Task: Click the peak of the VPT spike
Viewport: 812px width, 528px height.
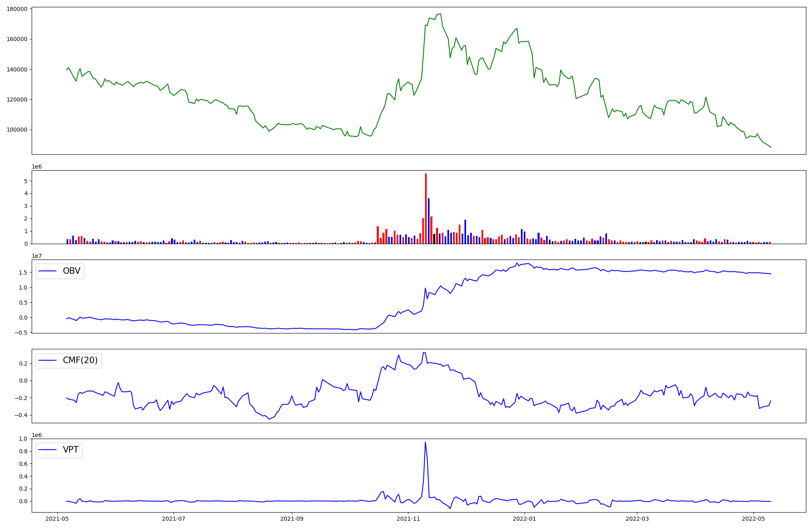Action: [425, 442]
